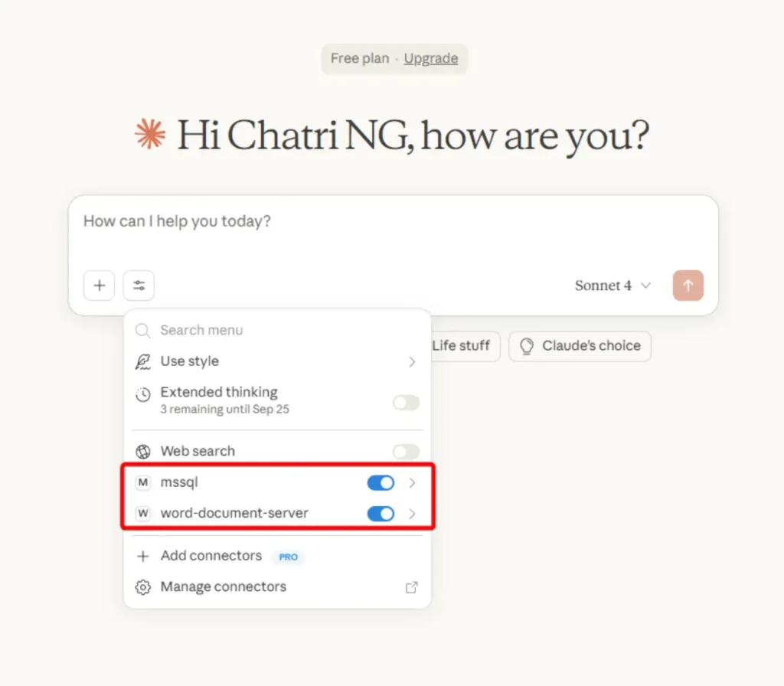784x686 pixels.
Task: Click the Upgrade link
Action: point(431,58)
